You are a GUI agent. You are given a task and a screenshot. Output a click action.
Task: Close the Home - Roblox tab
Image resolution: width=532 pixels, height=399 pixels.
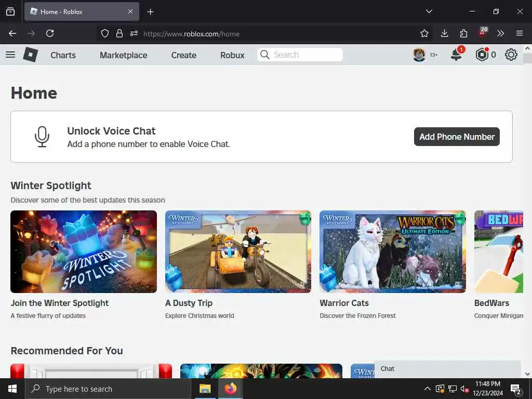coord(130,11)
